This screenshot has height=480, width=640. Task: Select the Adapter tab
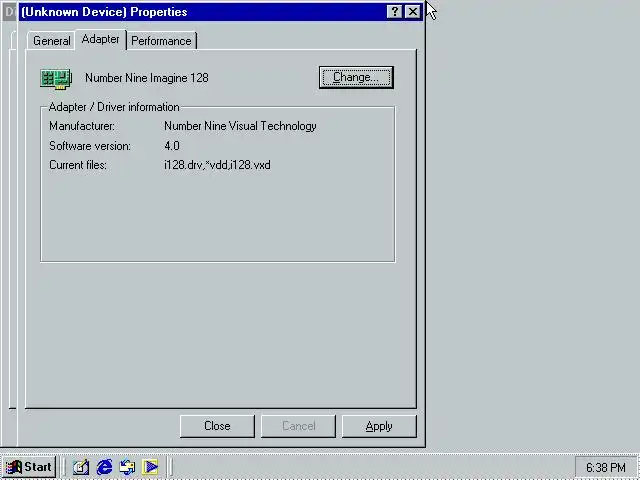[x=100, y=39]
